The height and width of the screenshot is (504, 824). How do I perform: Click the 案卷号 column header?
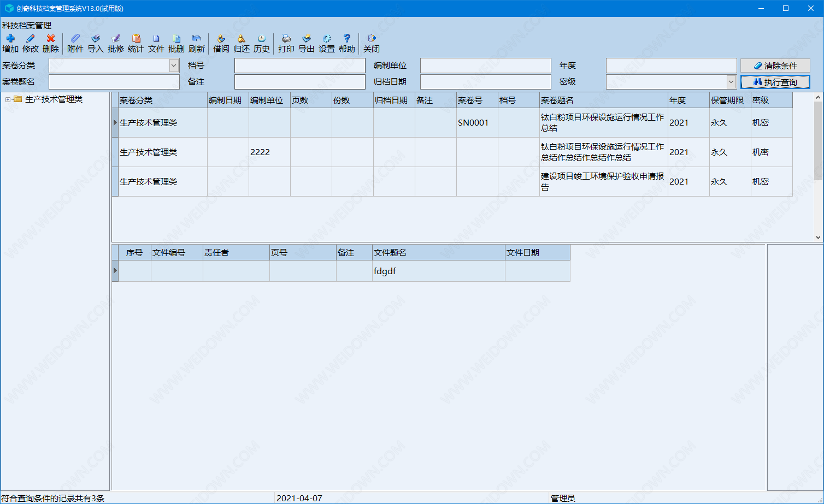(478, 100)
